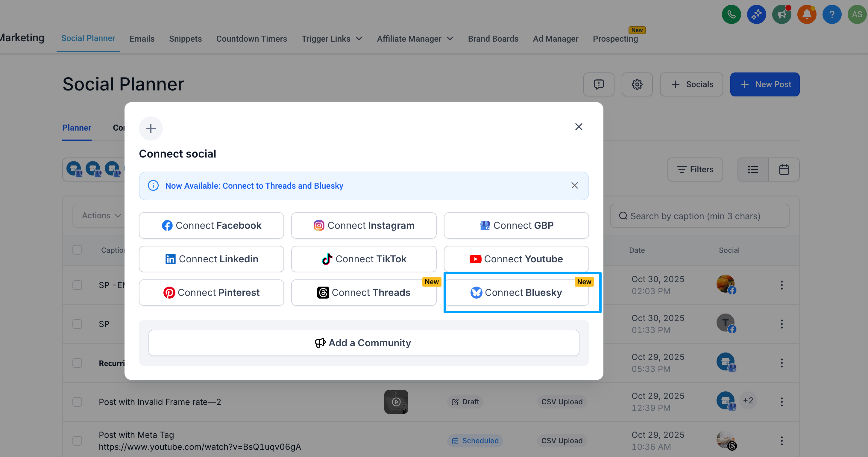Switch to list view of posts

tap(752, 169)
